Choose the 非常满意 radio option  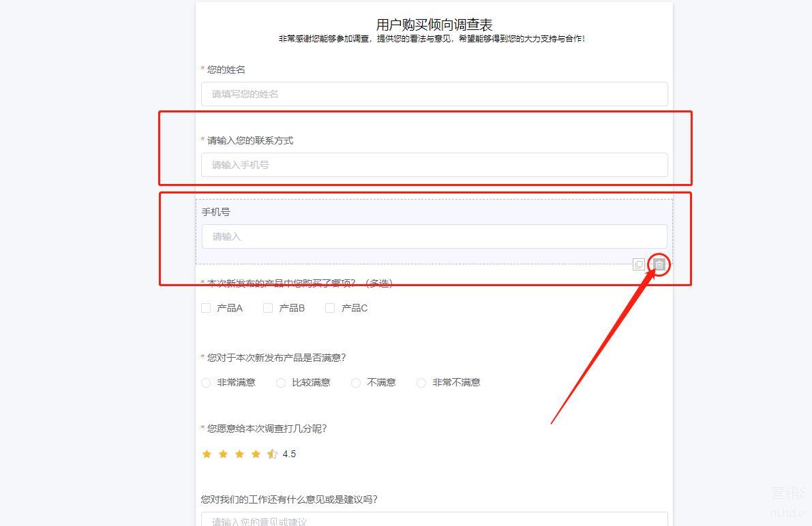click(x=206, y=383)
